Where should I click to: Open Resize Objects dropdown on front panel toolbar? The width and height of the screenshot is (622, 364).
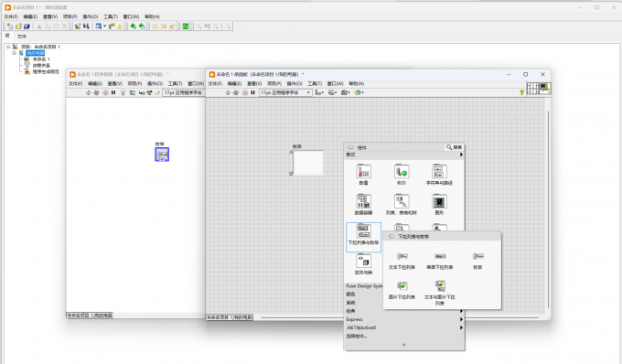pos(346,92)
